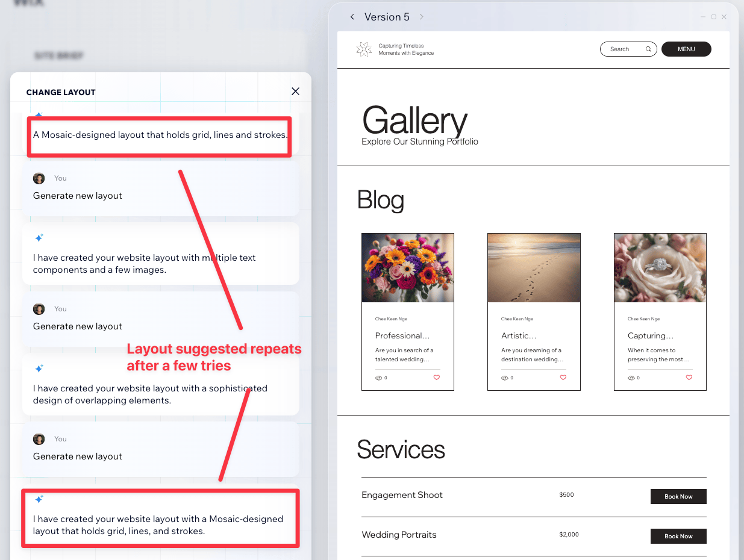
Task: Like the Capturing blog post with the heart
Action: point(689,378)
